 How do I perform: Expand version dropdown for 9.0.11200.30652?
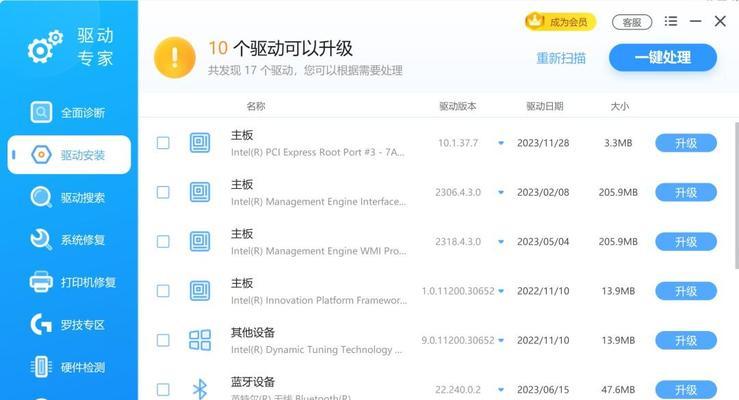click(x=501, y=340)
